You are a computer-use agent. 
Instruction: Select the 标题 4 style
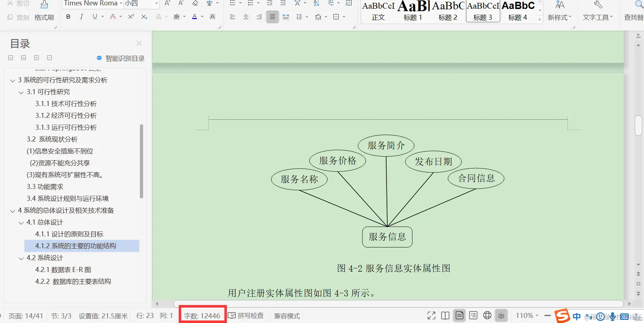[x=518, y=11]
